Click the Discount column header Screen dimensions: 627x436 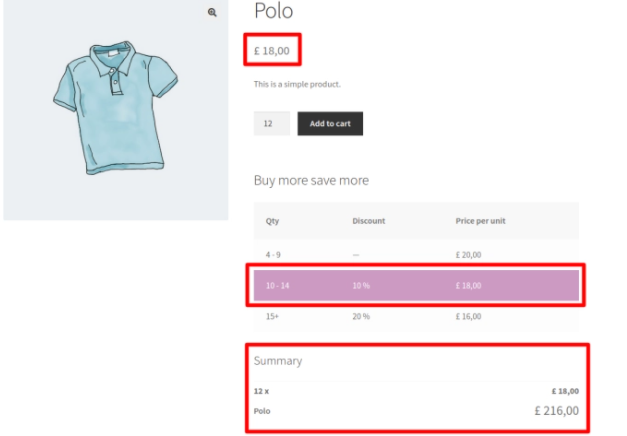click(368, 221)
